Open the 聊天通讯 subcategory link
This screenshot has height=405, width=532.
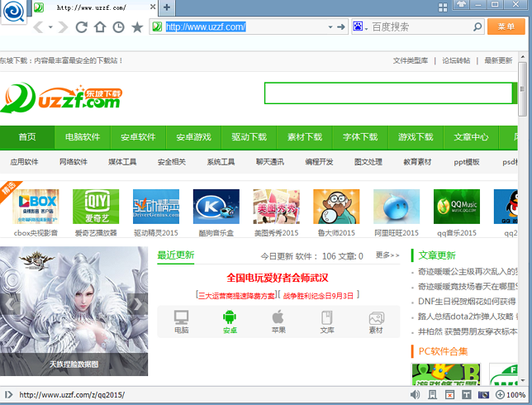[x=270, y=162]
